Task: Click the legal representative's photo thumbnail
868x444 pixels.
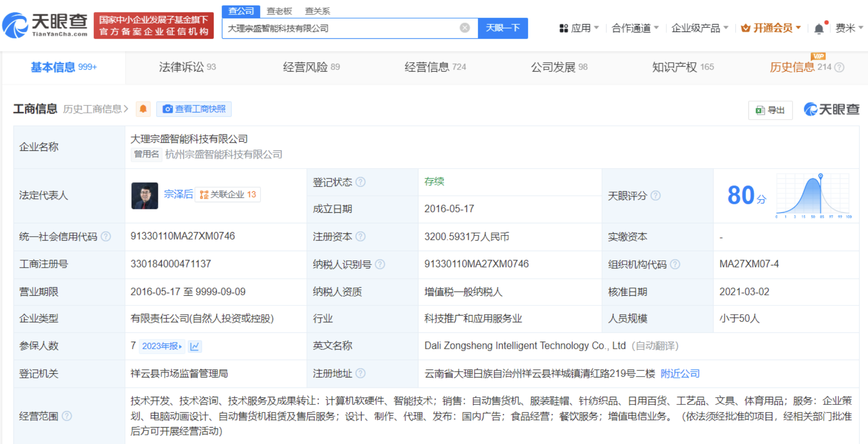Action: pyautogui.click(x=144, y=195)
